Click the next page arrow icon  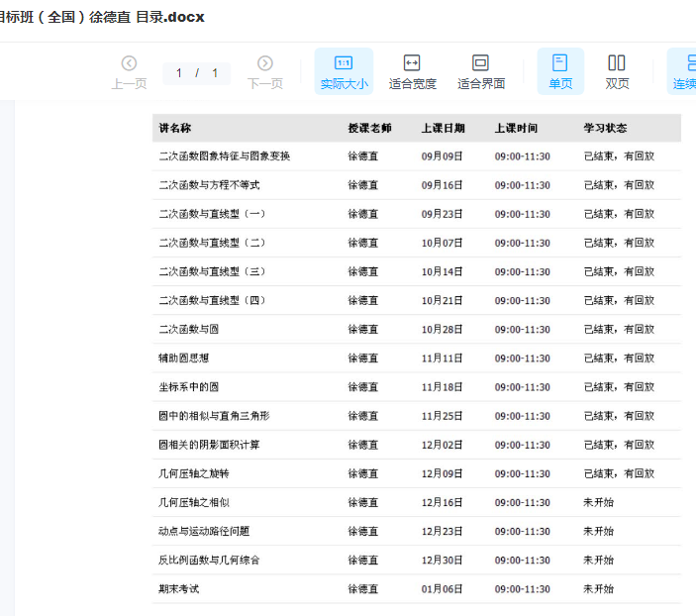pyautogui.click(x=265, y=63)
